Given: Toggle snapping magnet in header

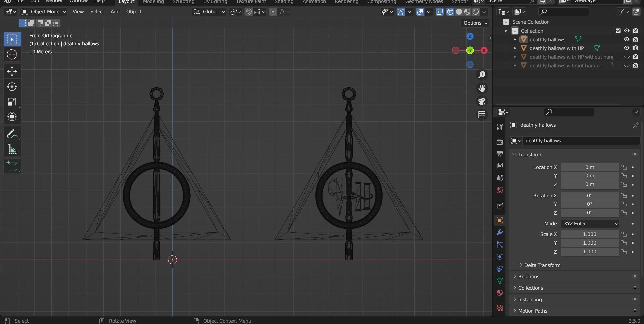Looking at the screenshot, I should pos(249,12).
